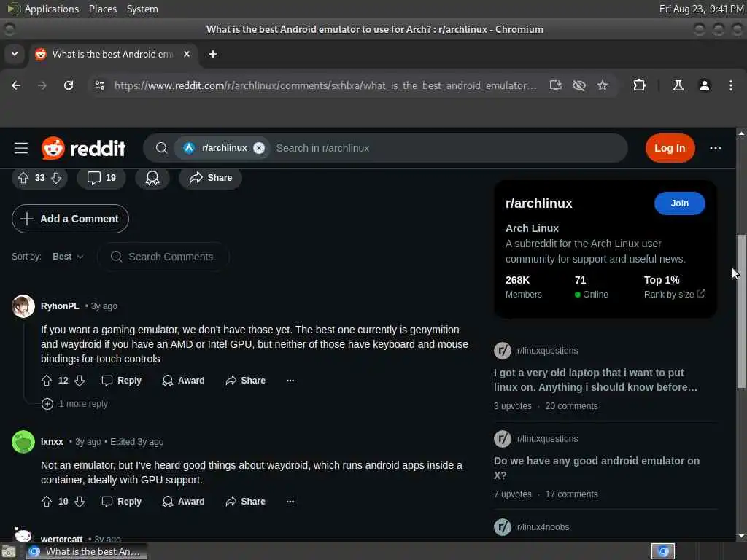Click the tracking protection eye icon
The image size is (747, 560).
[578, 86]
